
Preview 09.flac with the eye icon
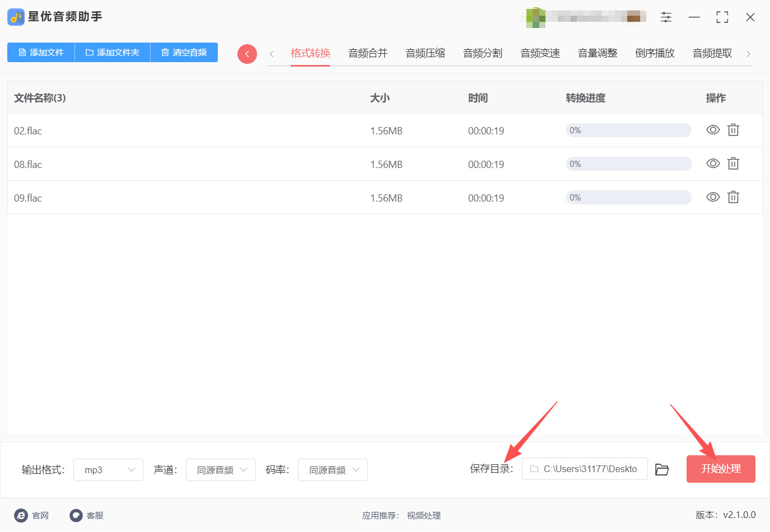(x=713, y=197)
